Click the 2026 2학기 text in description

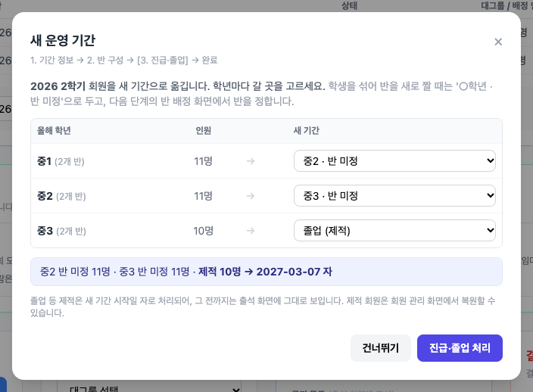pyautogui.click(x=58, y=86)
